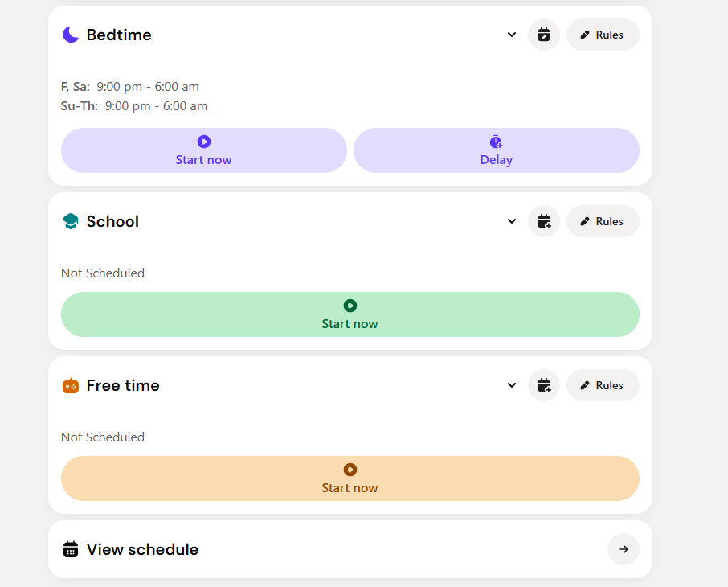
Task: Open the Free time dropdown arrow
Action: pos(512,385)
